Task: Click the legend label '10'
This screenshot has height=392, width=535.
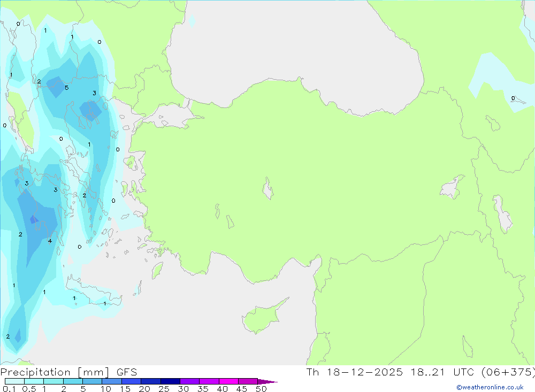Action: [106, 389]
